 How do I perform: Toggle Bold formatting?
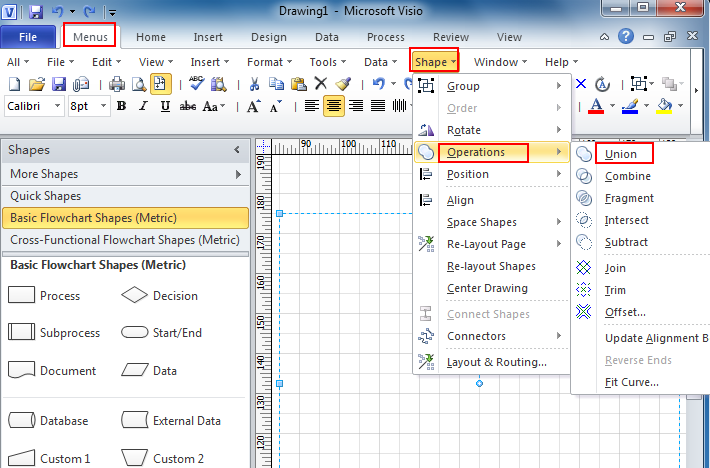pos(121,106)
